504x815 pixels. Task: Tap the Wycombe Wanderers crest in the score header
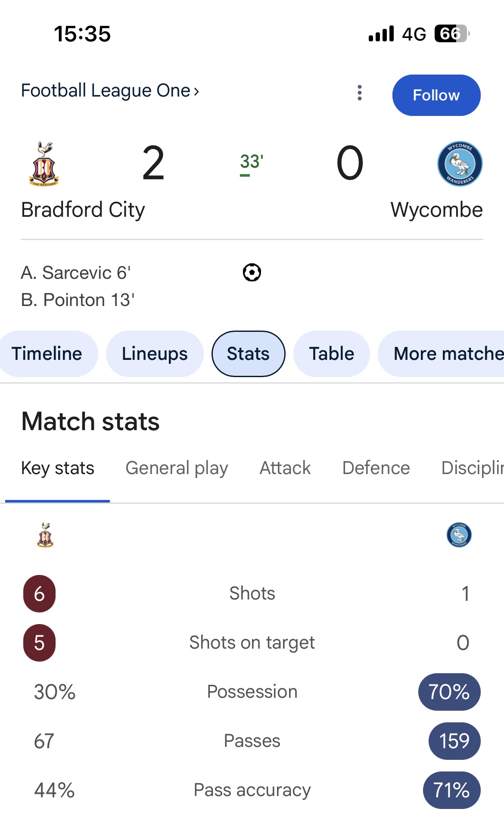[x=460, y=164]
